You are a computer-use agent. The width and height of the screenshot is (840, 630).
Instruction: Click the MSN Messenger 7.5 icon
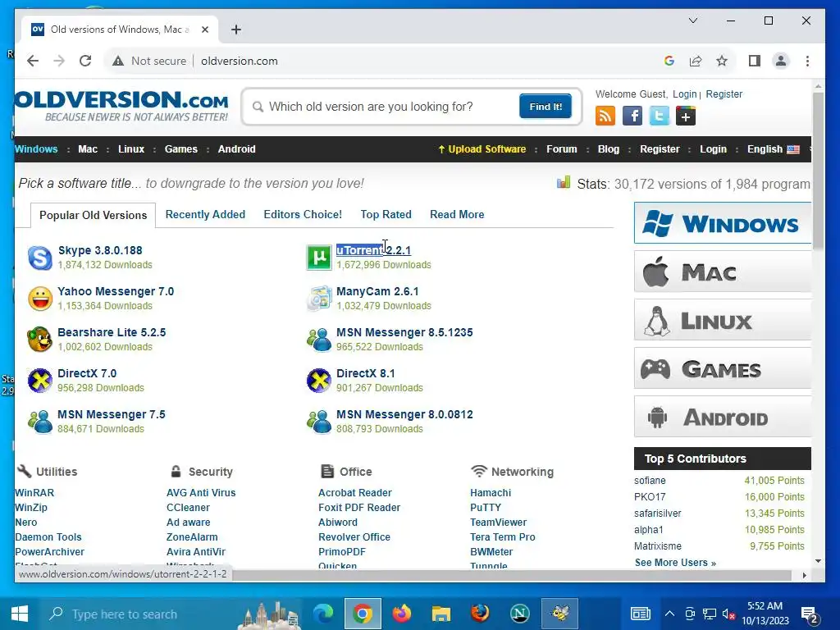40,422
